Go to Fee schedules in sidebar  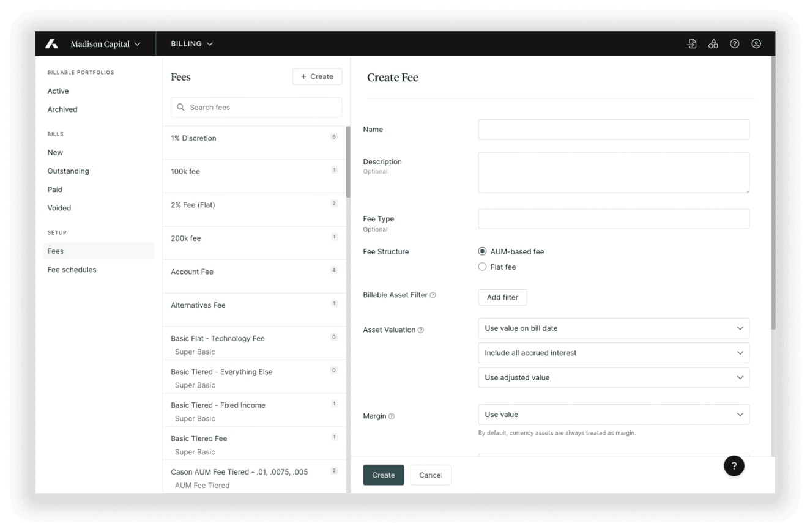pyautogui.click(x=72, y=270)
